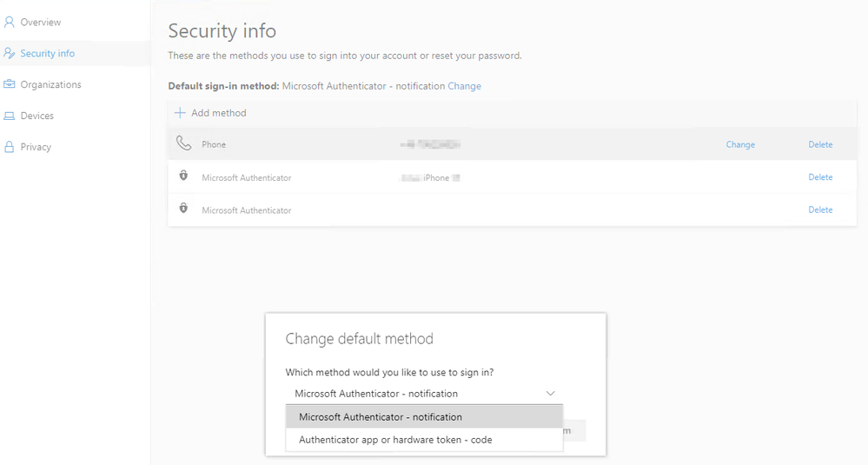Select Microsoft Authenticator - notification option

click(x=381, y=417)
